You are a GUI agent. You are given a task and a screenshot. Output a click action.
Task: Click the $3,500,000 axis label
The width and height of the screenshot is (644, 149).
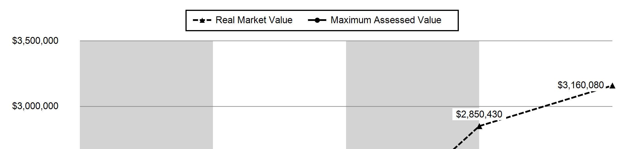tap(35, 41)
